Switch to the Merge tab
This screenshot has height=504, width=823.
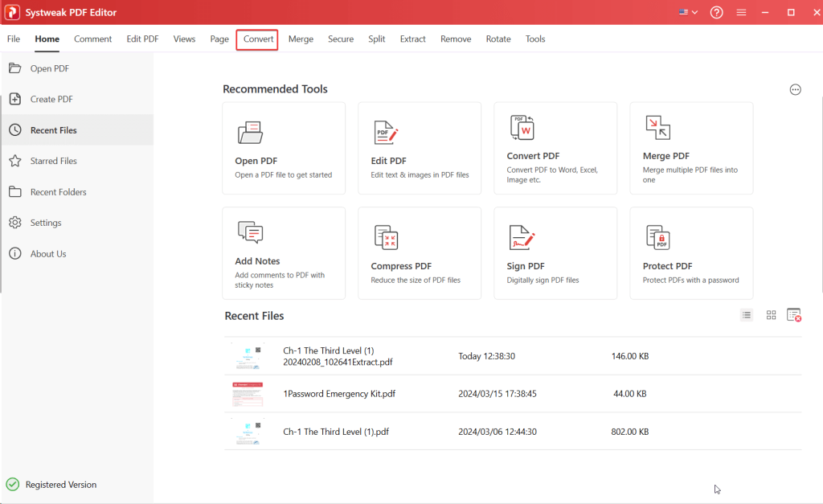[301, 39]
